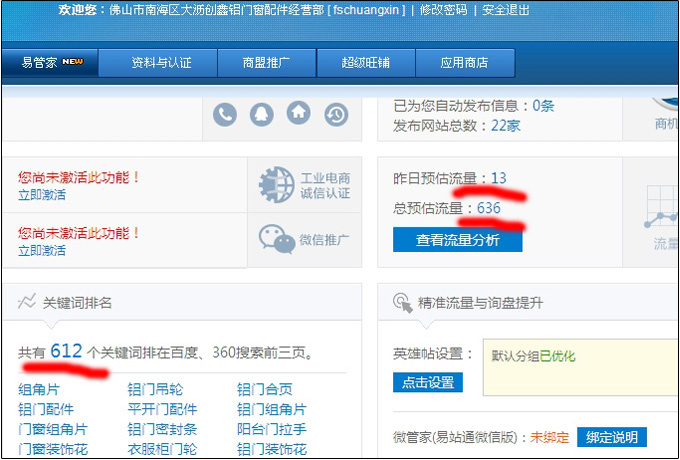Viewport: 680px width, 460px height.
Task: Switch to the 资料与认证 tab
Action: point(161,63)
